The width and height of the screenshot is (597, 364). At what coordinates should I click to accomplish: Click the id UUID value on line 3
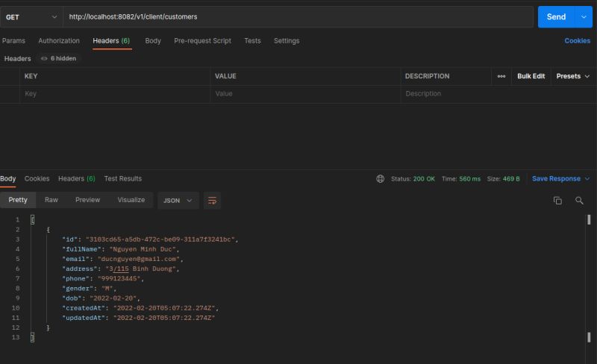tap(160, 239)
